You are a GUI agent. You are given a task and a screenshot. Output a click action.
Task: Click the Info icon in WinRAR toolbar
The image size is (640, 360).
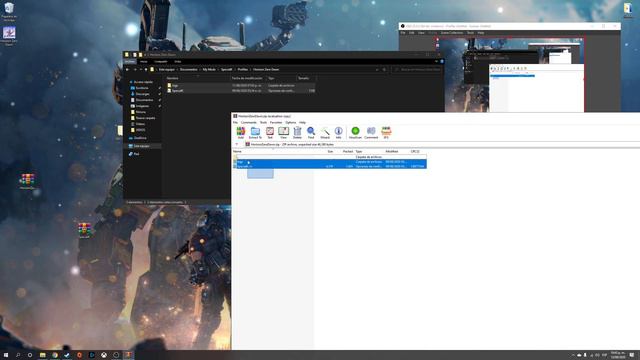click(x=338, y=133)
